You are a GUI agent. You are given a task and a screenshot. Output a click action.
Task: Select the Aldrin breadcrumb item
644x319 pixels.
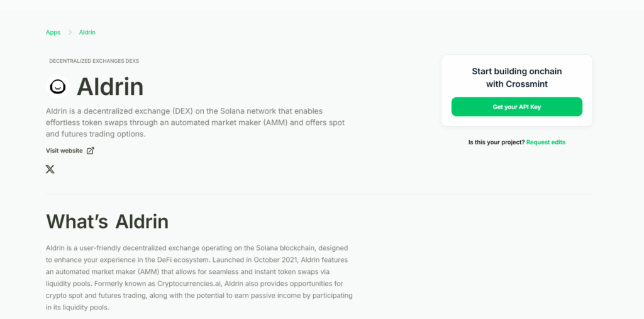(87, 32)
